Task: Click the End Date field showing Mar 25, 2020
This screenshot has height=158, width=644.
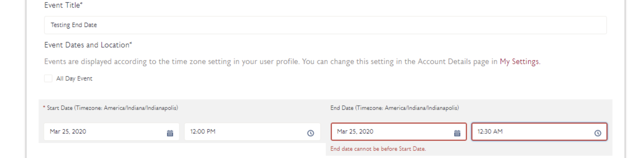Action: 390,132
